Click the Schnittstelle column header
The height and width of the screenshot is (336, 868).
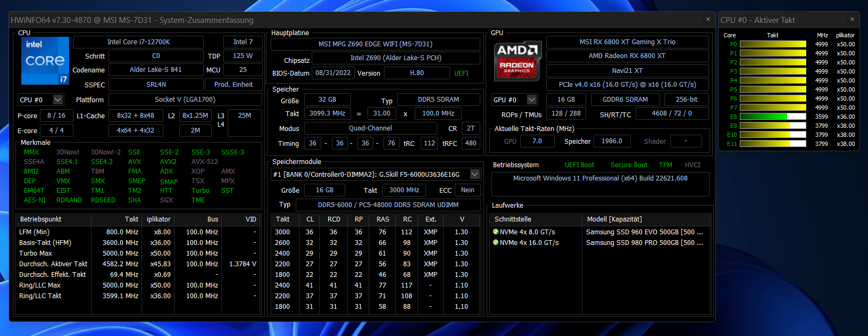pos(513,219)
